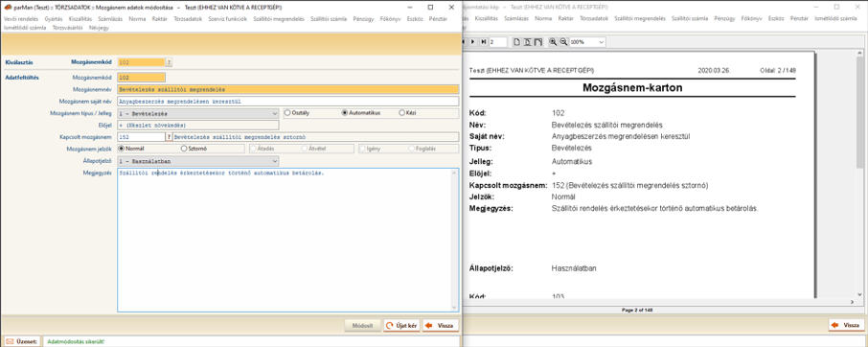This screenshot has width=868, height=347.
Task: Open the Számlázás menu in the front window
Action: 111,18
